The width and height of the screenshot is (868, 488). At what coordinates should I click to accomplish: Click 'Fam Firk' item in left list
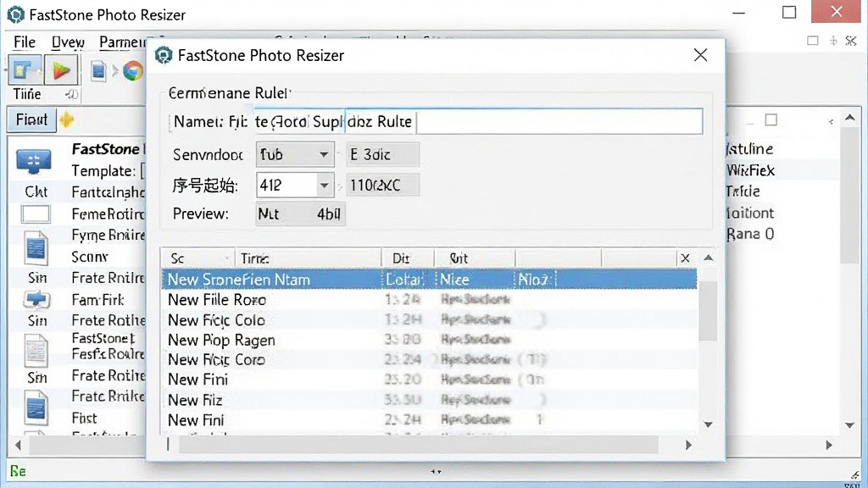tap(98, 300)
